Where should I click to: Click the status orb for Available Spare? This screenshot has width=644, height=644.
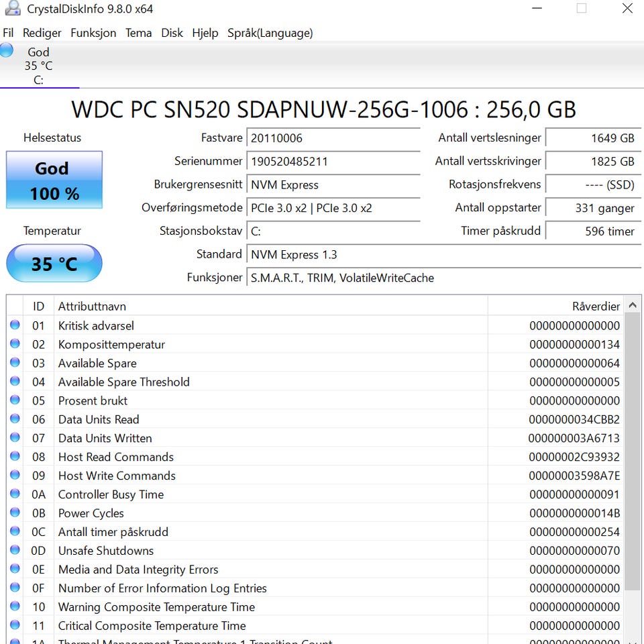[15, 362]
